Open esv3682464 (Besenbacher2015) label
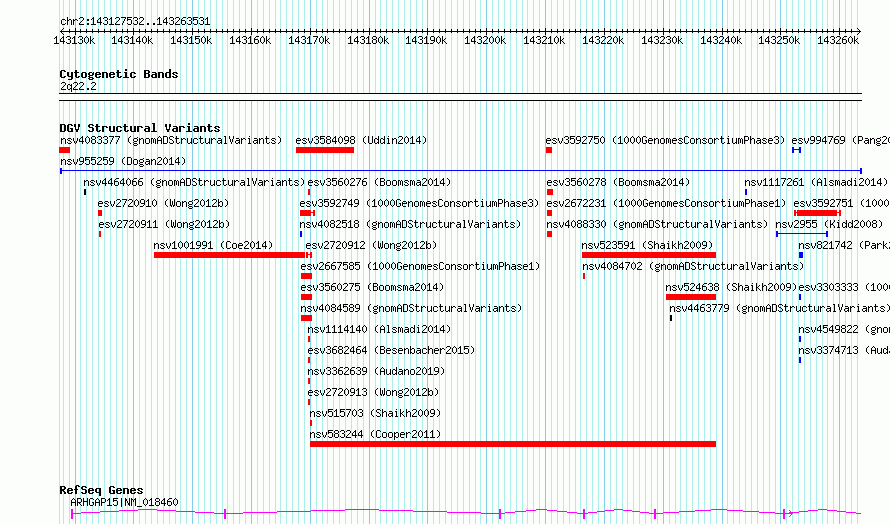 coord(391,350)
